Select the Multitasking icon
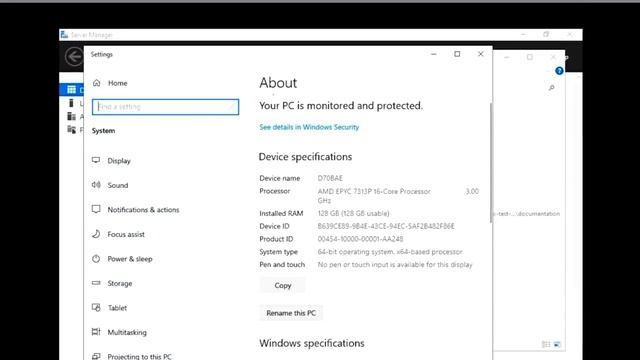This screenshot has width=640, height=360. tap(96, 332)
